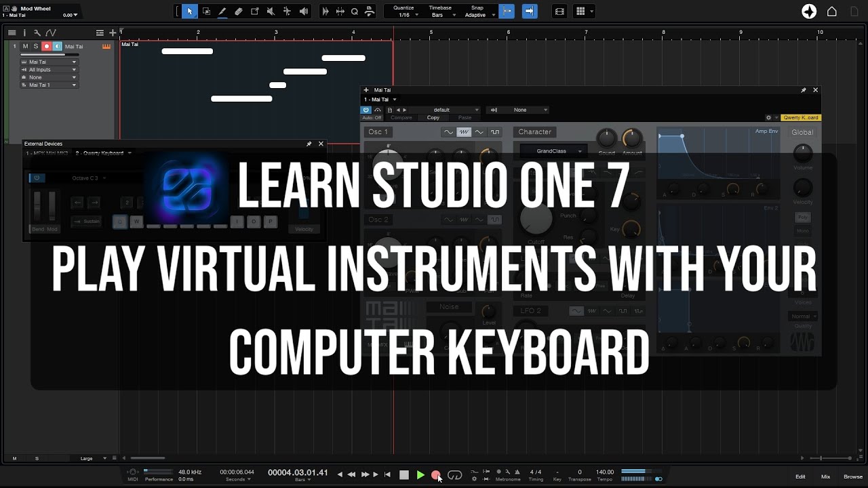Select the Eraser tool
Viewport: 868px width, 488px height.
(239, 11)
